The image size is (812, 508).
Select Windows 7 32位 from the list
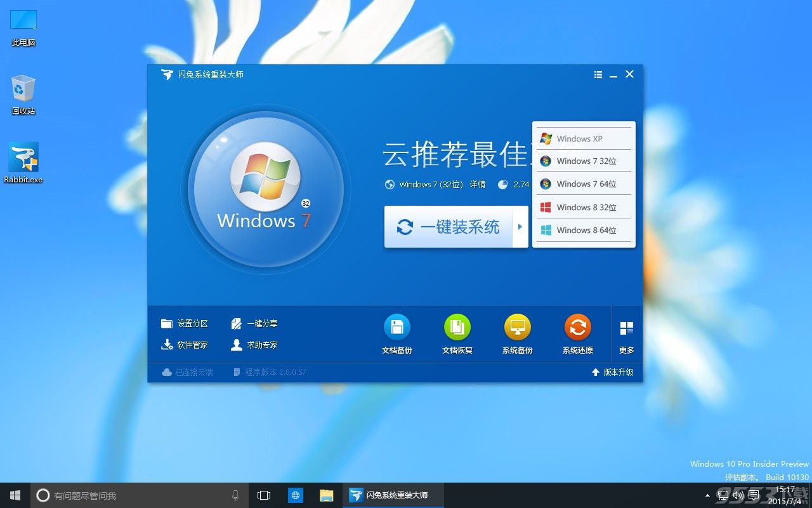(x=584, y=161)
